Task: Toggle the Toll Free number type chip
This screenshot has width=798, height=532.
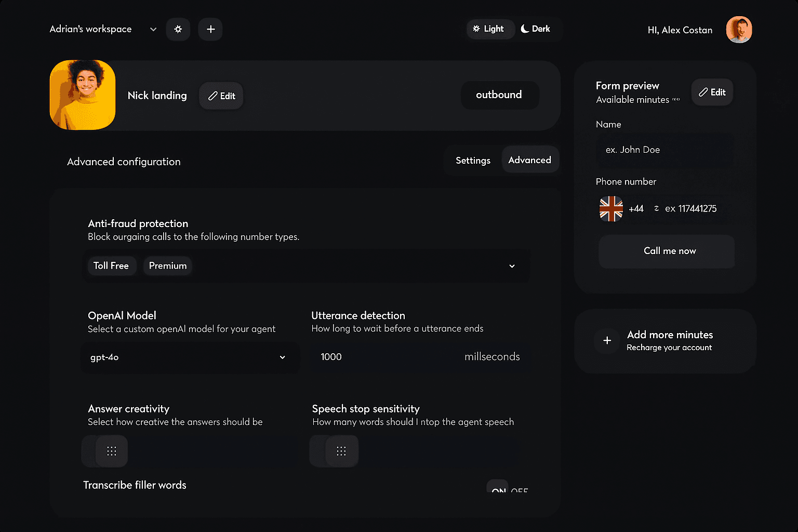Action: tap(112, 265)
